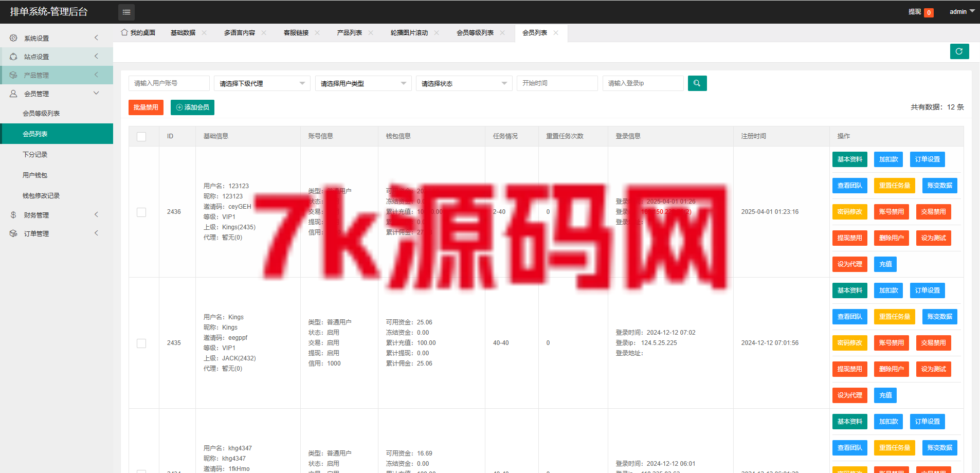
Task: Open 用户钱包 in the sidebar
Action: coord(57,175)
